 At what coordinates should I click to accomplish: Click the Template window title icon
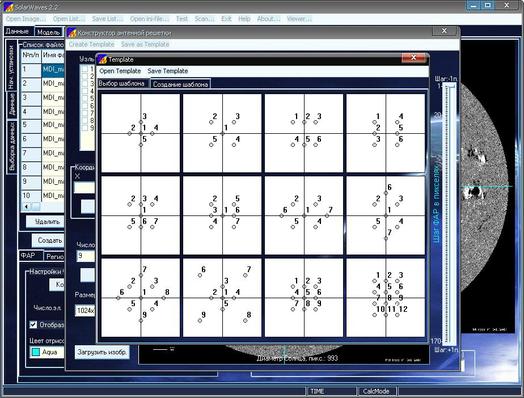pos(102,59)
